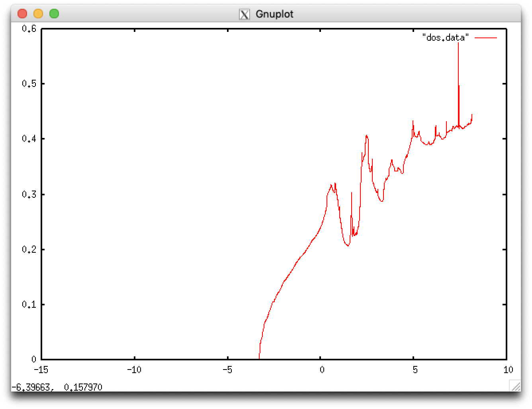Image resolution: width=532 pixels, height=409 pixels.
Task: Click the y-axis tick label 0.3
Action: [29, 195]
